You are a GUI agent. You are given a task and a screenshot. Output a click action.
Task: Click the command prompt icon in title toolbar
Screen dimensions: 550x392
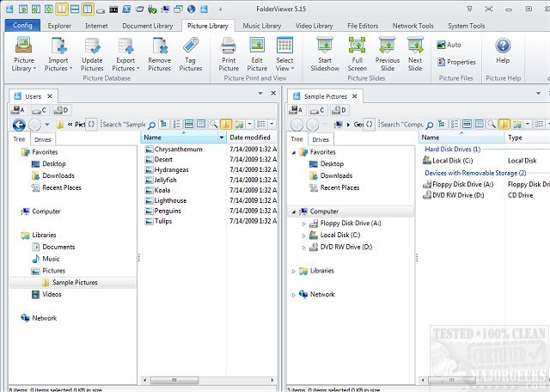[113, 9]
